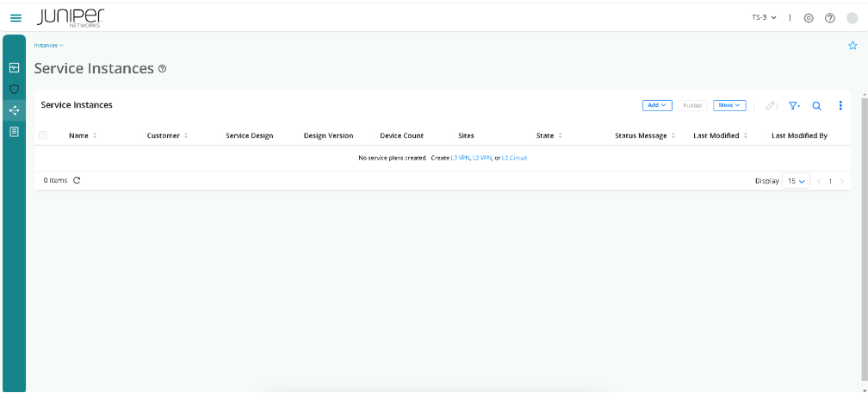Click the Service Design column header
The height and width of the screenshot is (393, 868).
tap(250, 136)
